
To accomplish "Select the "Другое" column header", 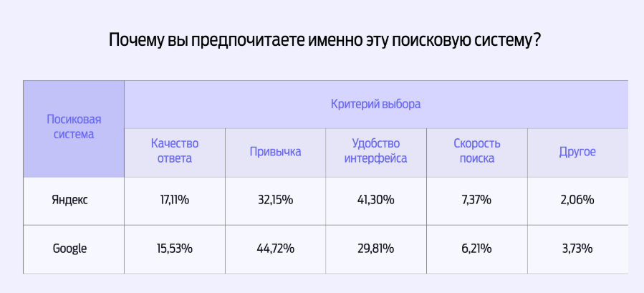I will (577, 152).
